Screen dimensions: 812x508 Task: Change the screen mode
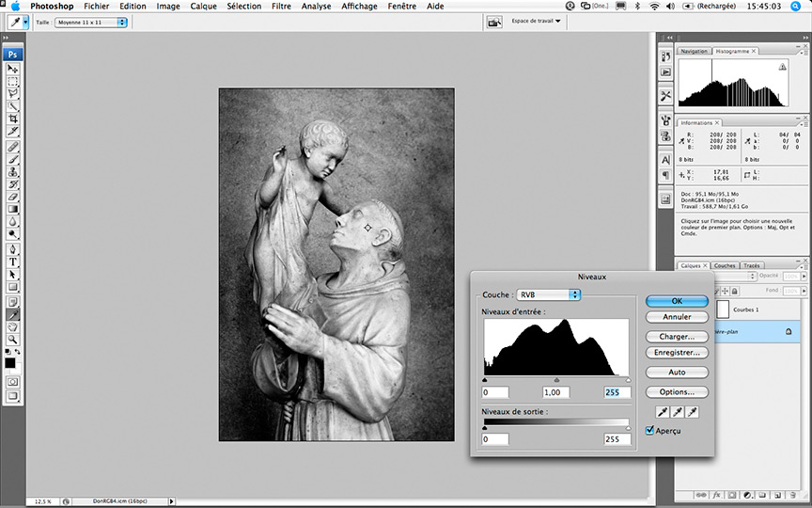coord(12,397)
